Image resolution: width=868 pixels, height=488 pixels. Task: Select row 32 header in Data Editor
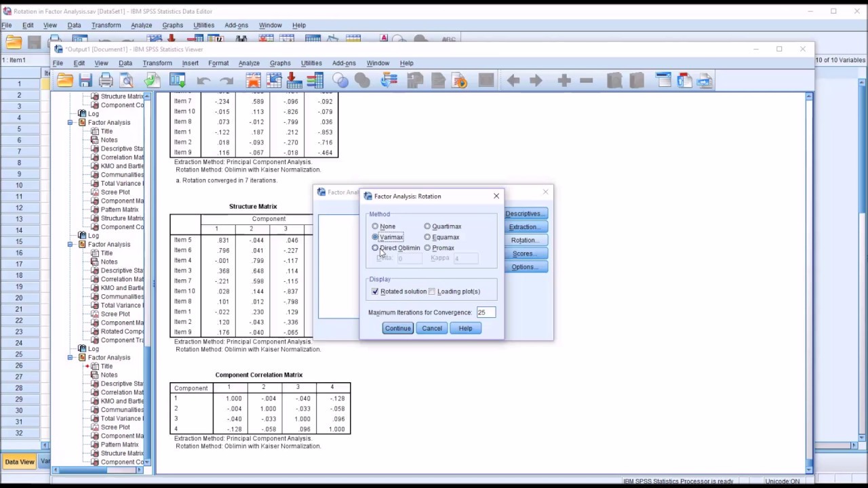click(19, 433)
